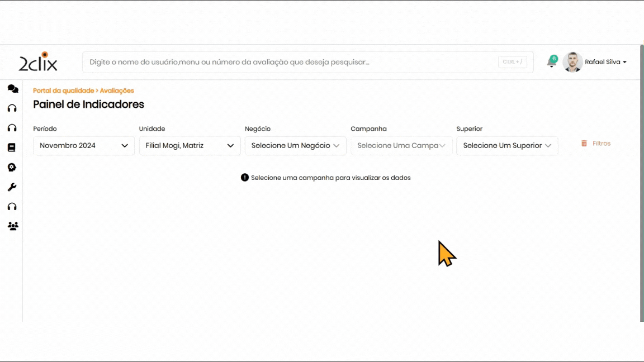Image resolution: width=644 pixels, height=362 pixels.
Task: Go to Portal da qualidade breadcrumb
Action: tap(63, 90)
